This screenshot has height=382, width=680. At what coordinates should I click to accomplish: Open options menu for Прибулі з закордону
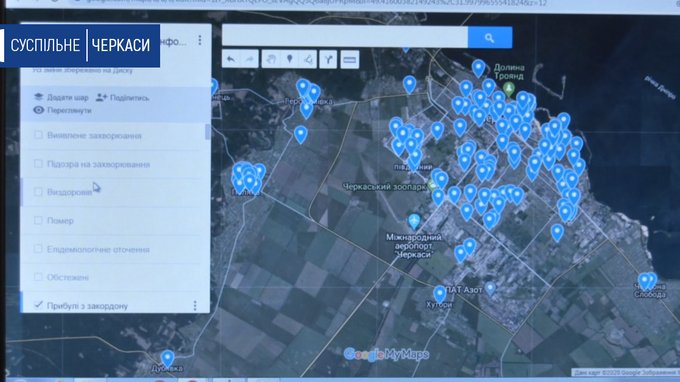(195, 306)
